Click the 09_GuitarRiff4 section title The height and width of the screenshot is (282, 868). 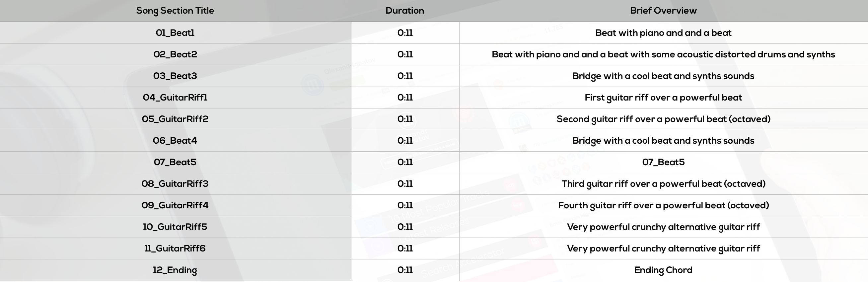tap(175, 205)
